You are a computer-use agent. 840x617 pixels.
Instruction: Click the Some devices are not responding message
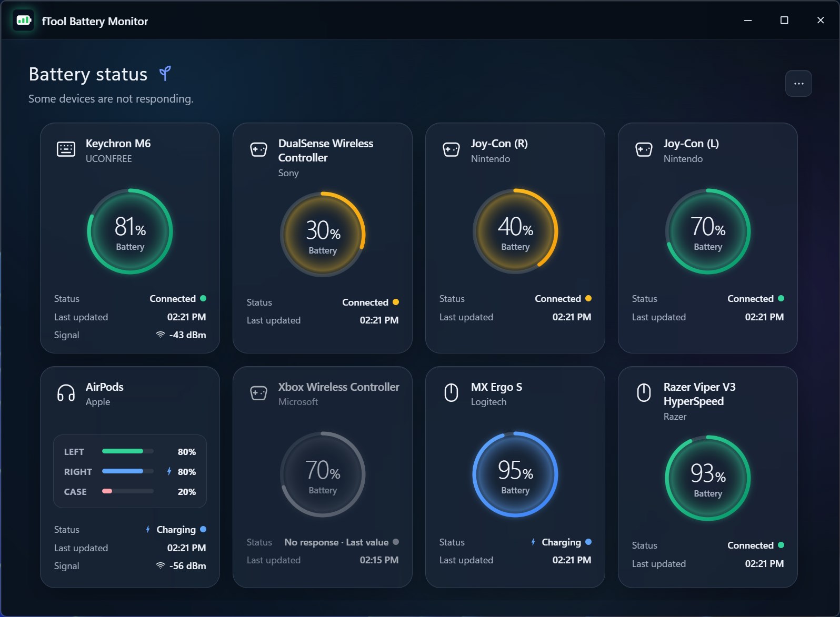click(111, 99)
